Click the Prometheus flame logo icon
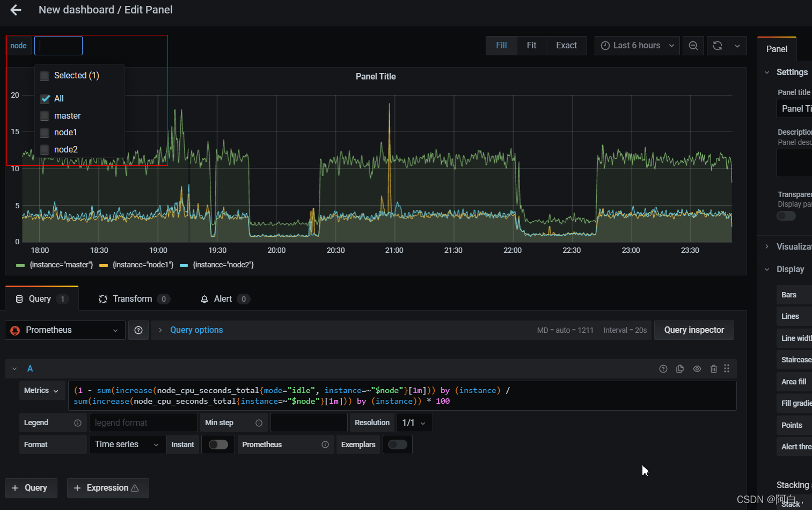The height and width of the screenshot is (510, 812). (x=15, y=331)
